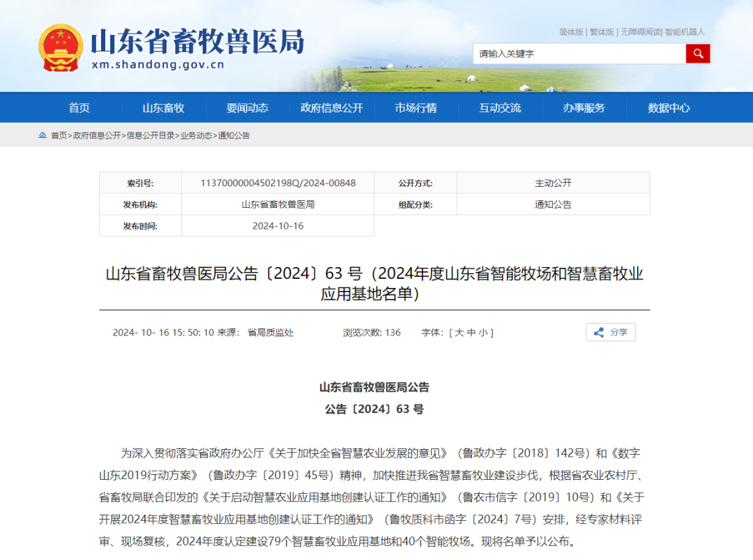Image resolution: width=753 pixels, height=560 pixels.
Task: Switch to 简体版 language
Action: coord(571,32)
